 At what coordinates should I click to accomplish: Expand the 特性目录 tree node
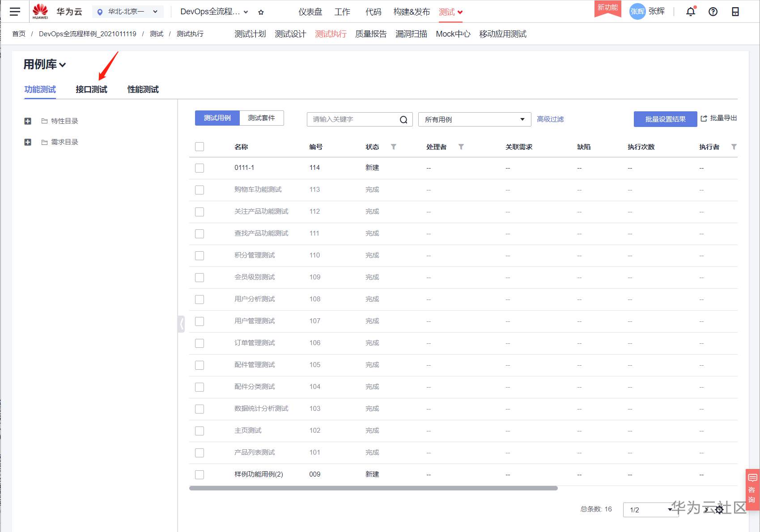click(x=28, y=121)
